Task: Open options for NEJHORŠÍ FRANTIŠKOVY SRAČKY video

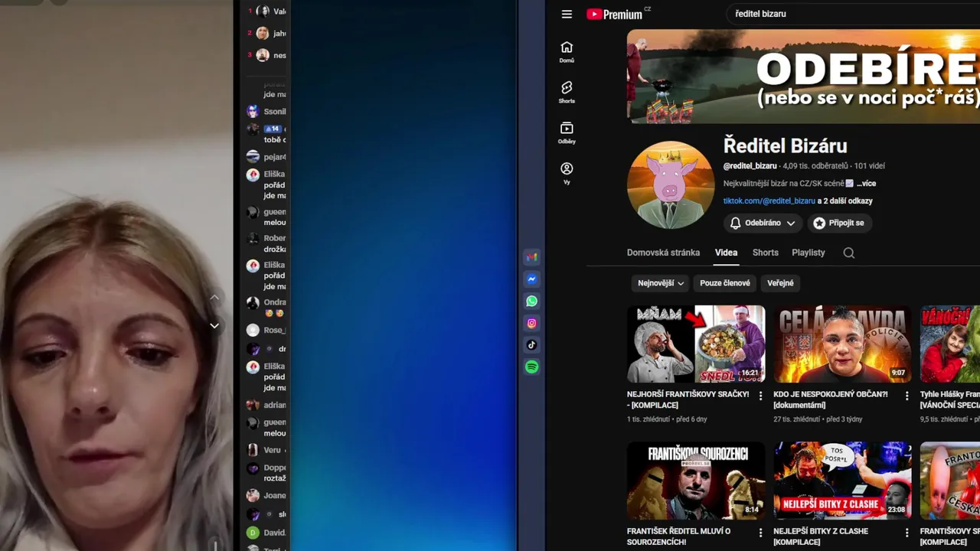Action: 760,396
